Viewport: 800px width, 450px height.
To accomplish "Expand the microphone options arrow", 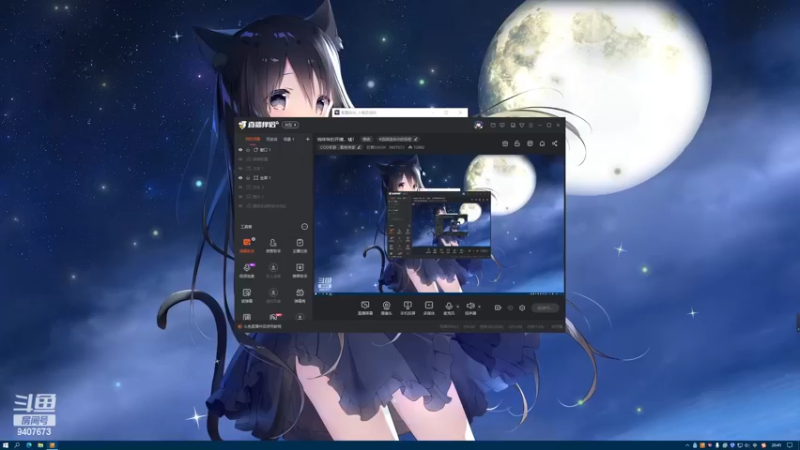I will click(x=458, y=307).
